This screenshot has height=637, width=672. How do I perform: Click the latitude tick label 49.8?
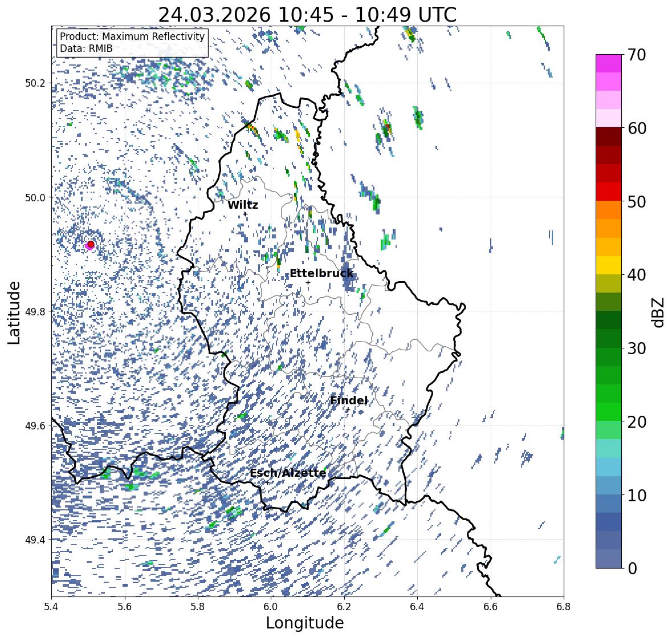pyautogui.click(x=35, y=311)
